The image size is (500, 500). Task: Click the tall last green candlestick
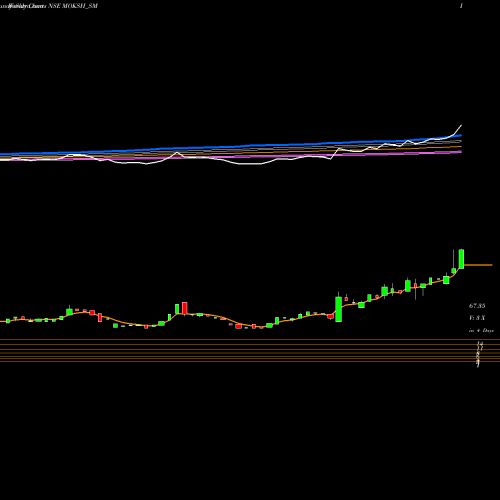click(x=461, y=259)
